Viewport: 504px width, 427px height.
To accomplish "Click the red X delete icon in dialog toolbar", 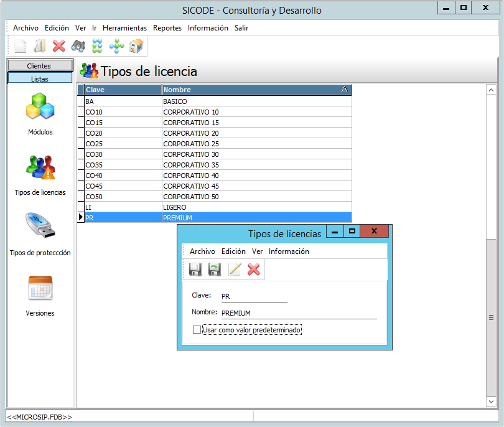I will click(254, 269).
